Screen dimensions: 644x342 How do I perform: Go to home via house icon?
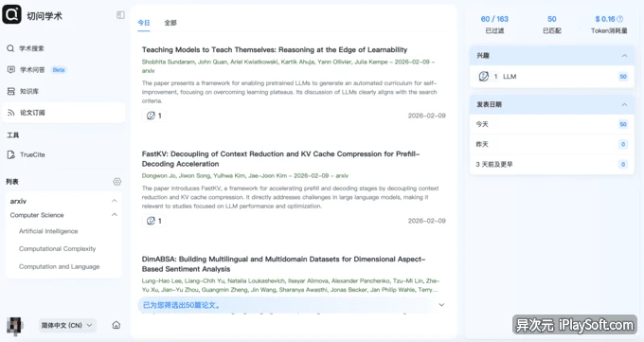click(x=116, y=325)
